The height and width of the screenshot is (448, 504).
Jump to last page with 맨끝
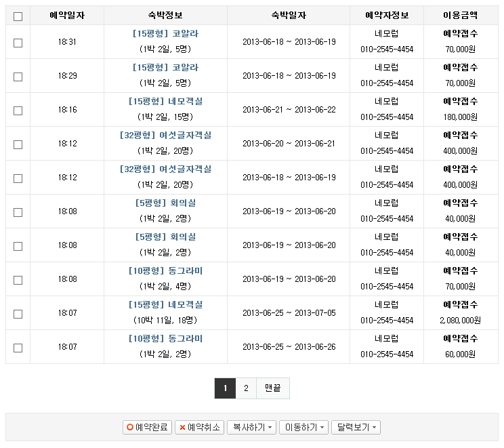pyautogui.click(x=273, y=388)
